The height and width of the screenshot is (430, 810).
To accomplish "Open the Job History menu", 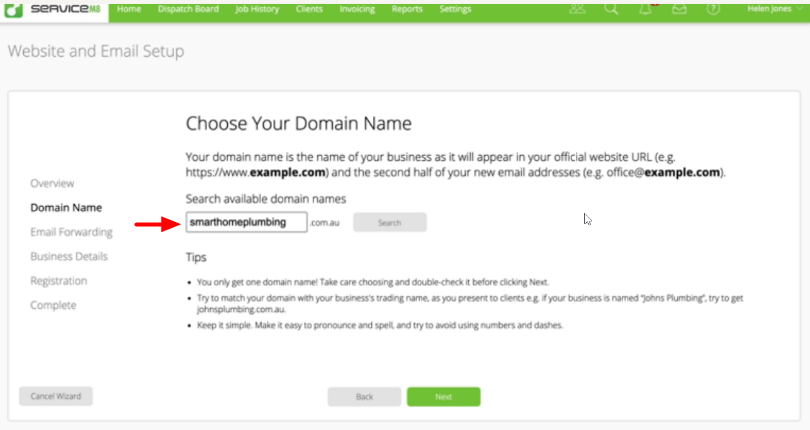I will pyautogui.click(x=257, y=9).
